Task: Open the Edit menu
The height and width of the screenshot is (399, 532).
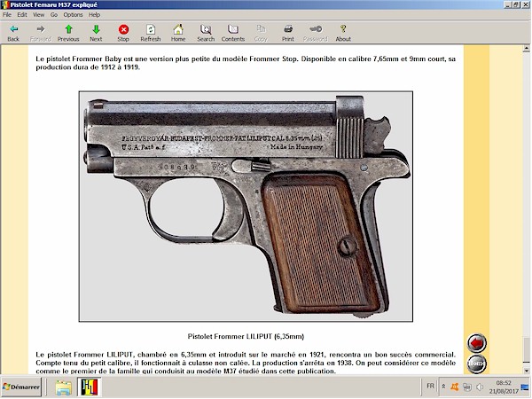Action: pyautogui.click(x=22, y=14)
